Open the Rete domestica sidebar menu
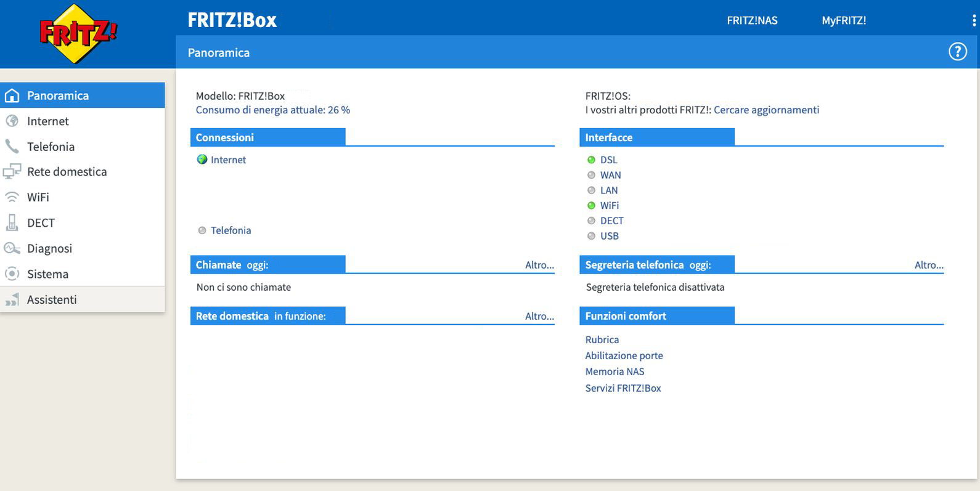This screenshot has height=491, width=980. (x=83, y=172)
